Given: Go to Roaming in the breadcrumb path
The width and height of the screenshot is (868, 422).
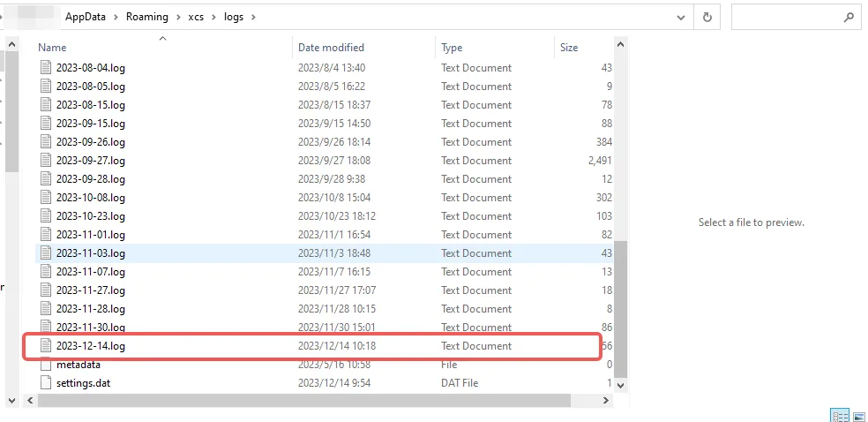Looking at the screenshot, I should [147, 17].
